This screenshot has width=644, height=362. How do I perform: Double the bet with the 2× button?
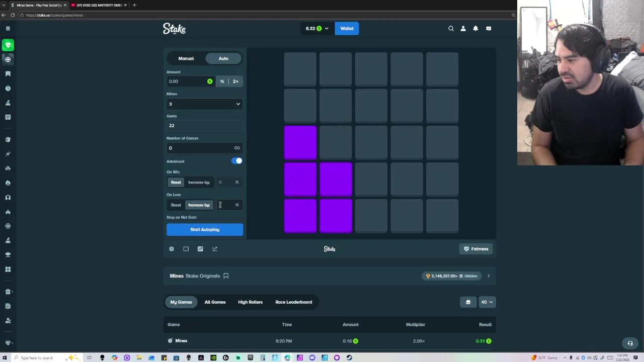(x=235, y=81)
